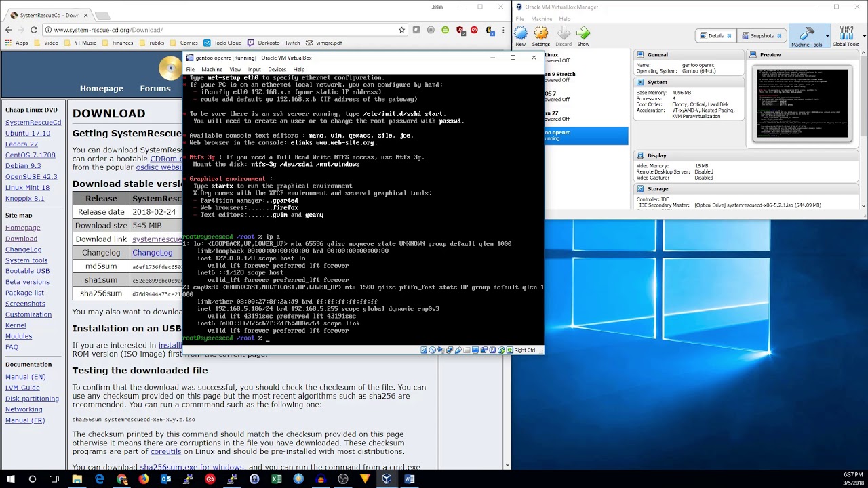Viewport: 868px width, 488px height.
Task: Open the Forums nav link on the website
Action: [155, 88]
